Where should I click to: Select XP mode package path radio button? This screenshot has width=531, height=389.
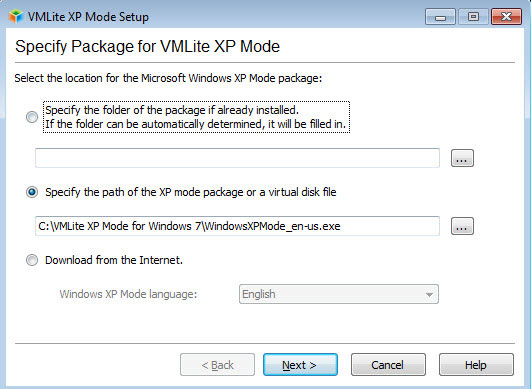(x=32, y=192)
